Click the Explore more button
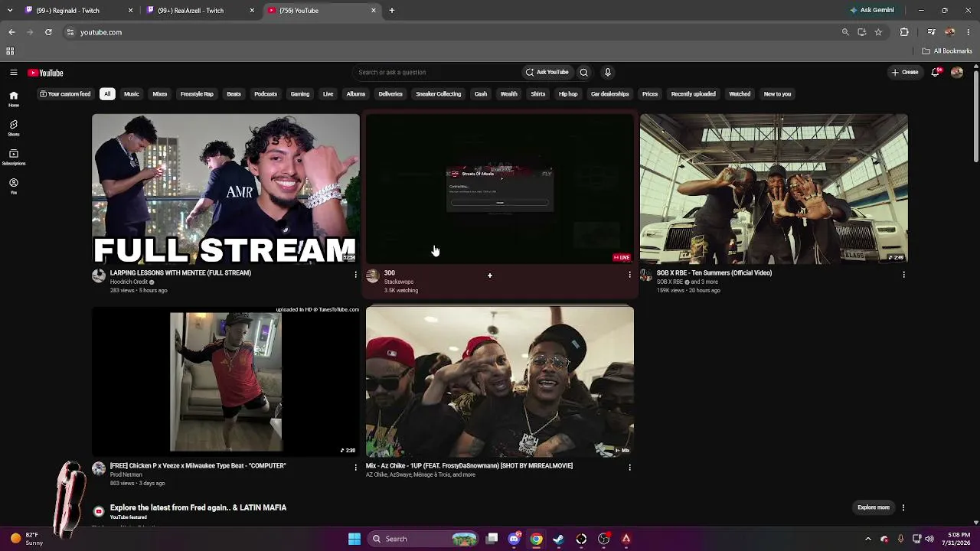Viewport: 980px width, 551px height. (x=874, y=507)
